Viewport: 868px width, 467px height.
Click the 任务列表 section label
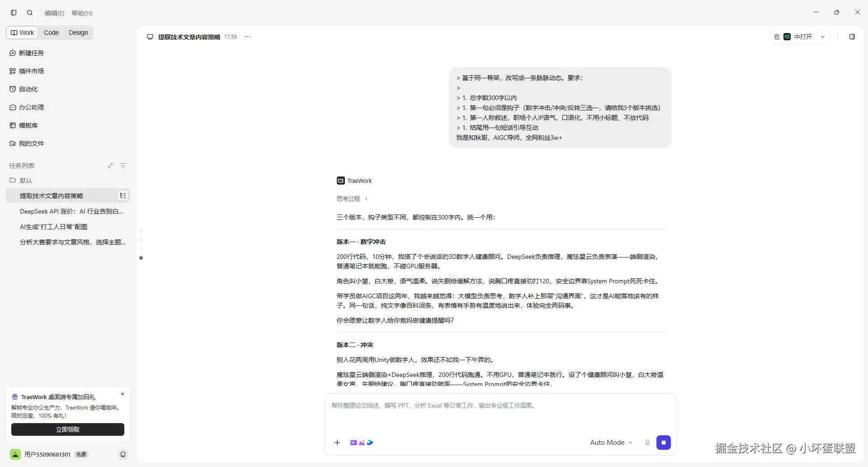(22, 166)
